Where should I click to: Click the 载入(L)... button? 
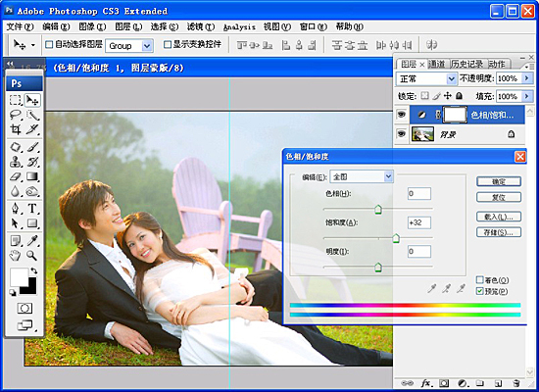(499, 217)
